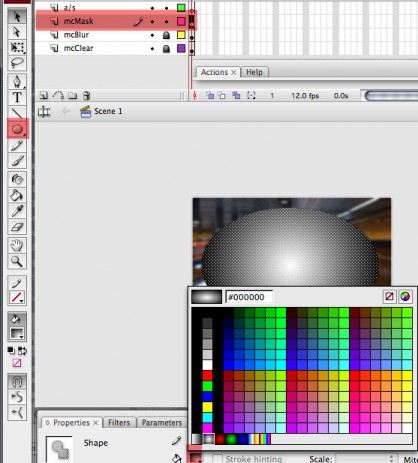
Task: Switch to the Parameters tab
Action: click(x=162, y=423)
